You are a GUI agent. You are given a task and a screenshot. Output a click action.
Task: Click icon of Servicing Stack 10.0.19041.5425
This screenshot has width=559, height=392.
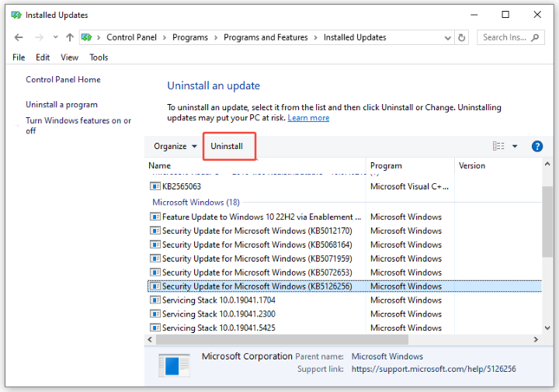155,328
